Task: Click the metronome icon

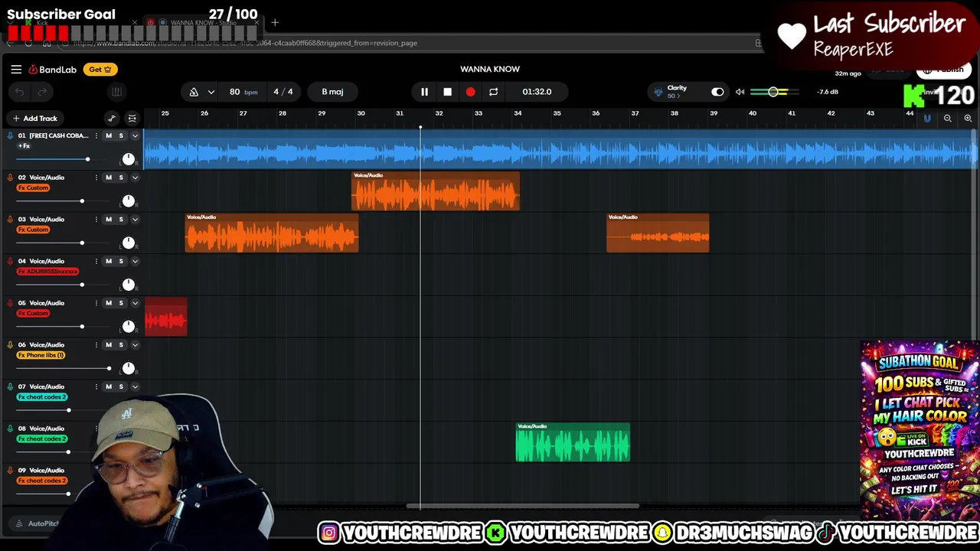Action: pyautogui.click(x=194, y=92)
